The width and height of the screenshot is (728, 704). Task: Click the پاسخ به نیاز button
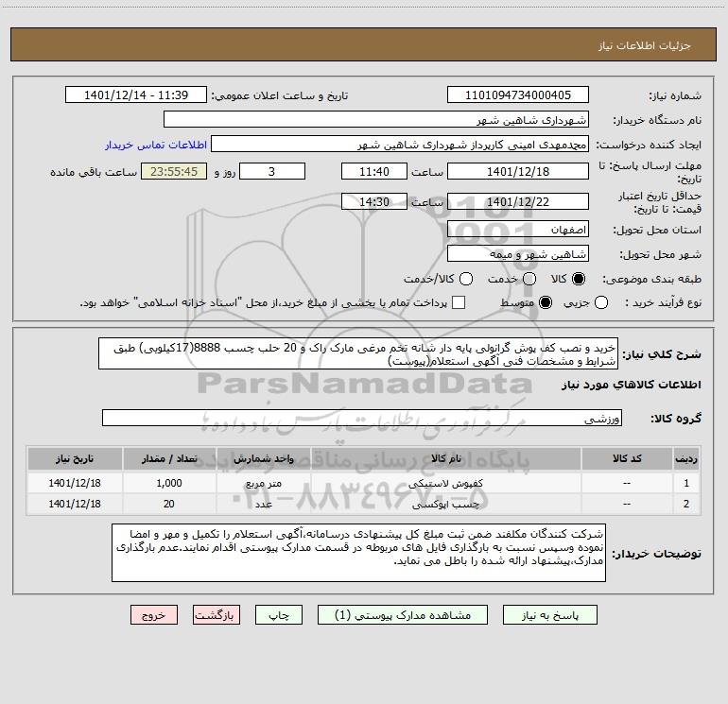(549, 615)
